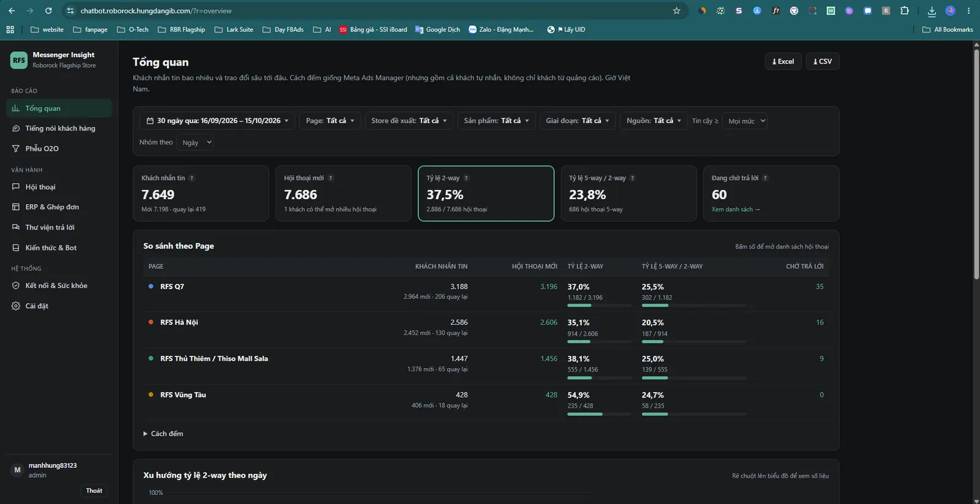The height and width of the screenshot is (504, 980).
Task: Open the Sản phẩm filter dropdown
Action: click(x=497, y=121)
